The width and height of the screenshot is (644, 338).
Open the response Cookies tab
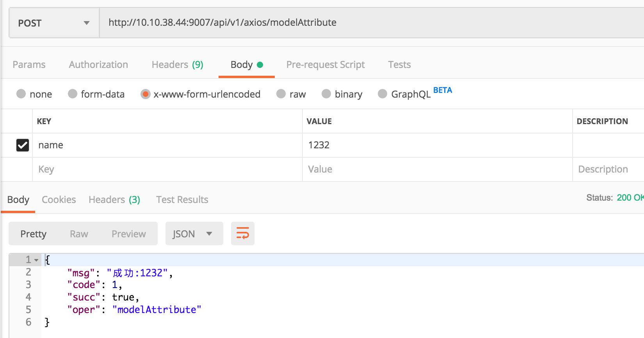click(59, 199)
